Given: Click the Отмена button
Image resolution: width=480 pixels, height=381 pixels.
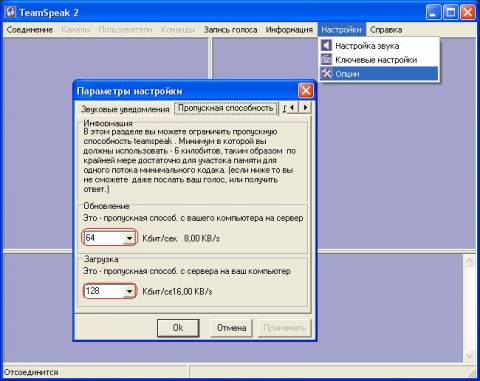Looking at the screenshot, I should [x=231, y=328].
